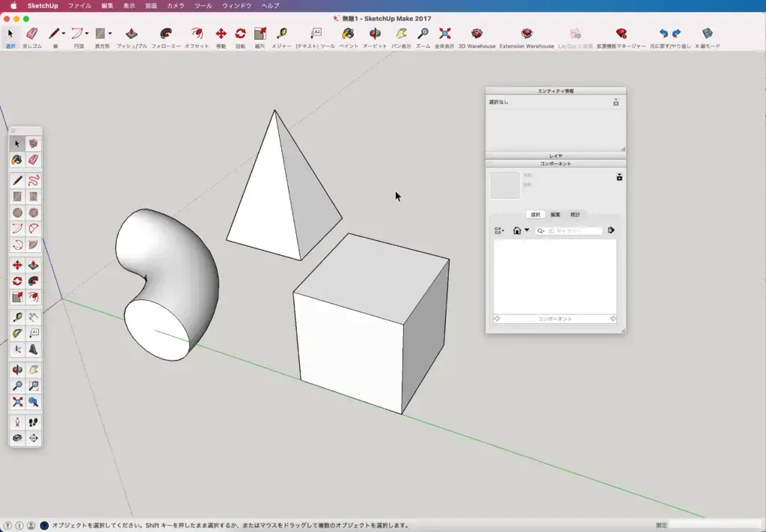The width and height of the screenshot is (766, 532).
Task: Click the undo arrow in toolbar
Action: [x=663, y=33]
